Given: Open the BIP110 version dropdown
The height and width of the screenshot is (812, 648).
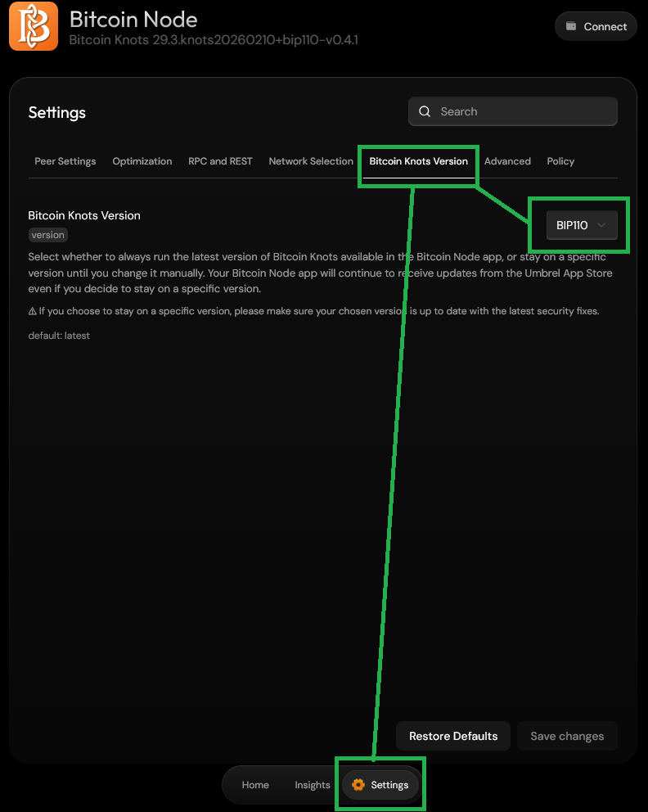Looking at the screenshot, I should click(x=581, y=224).
